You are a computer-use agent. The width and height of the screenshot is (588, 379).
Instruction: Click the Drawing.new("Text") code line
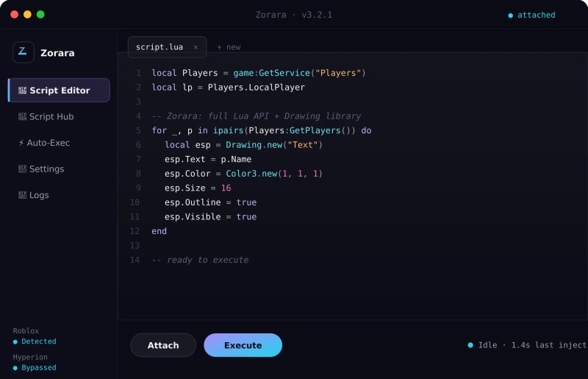click(x=243, y=145)
